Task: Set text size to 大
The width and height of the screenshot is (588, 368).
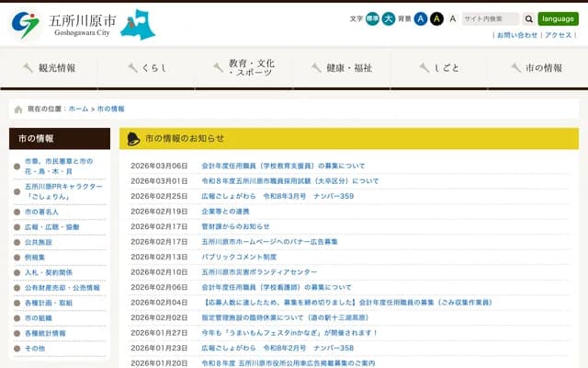Action: (388, 18)
